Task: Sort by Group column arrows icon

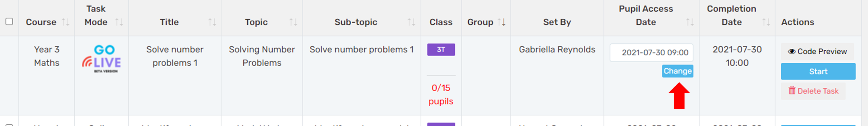Action: [x=501, y=22]
